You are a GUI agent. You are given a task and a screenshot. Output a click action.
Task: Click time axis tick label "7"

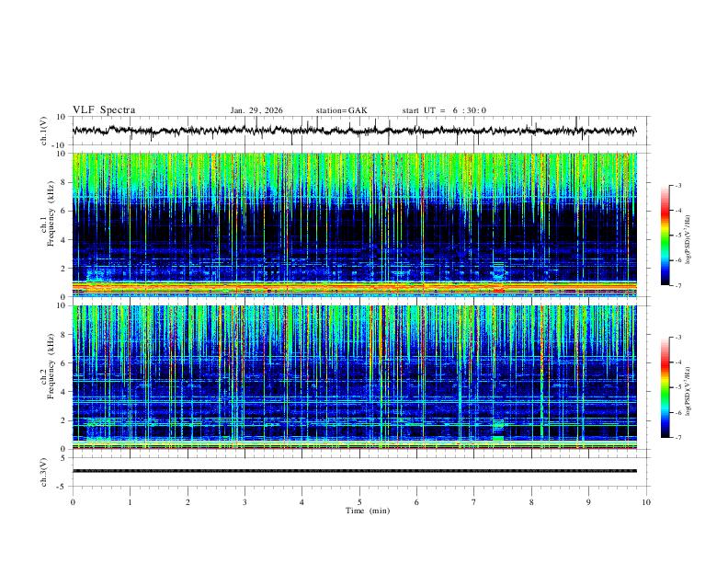point(474,502)
